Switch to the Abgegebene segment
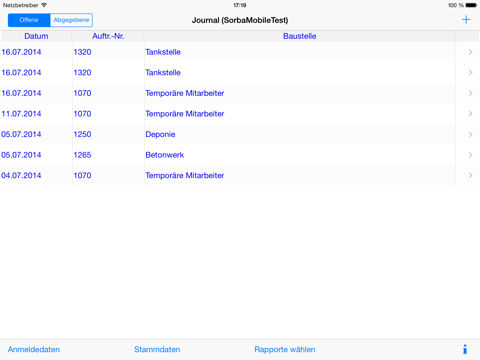The height and width of the screenshot is (360, 480). 71,20
